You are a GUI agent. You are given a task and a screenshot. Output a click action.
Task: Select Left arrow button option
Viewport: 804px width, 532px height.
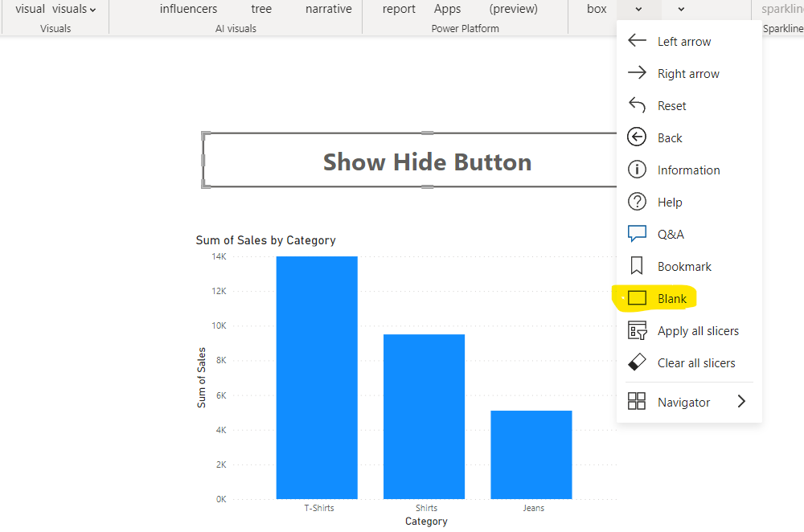pyautogui.click(x=689, y=42)
